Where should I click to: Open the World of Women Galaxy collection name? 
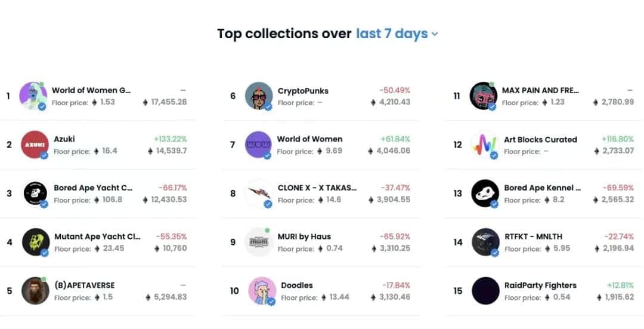pyautogui.click(x=91, y=91)
